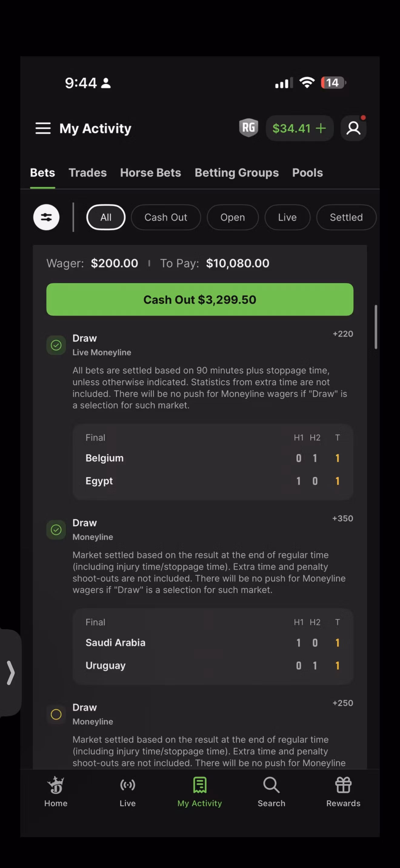The height and width of the screenshot is (868, 400).
Task: Open the account profile icon
Action: (353, 128)
